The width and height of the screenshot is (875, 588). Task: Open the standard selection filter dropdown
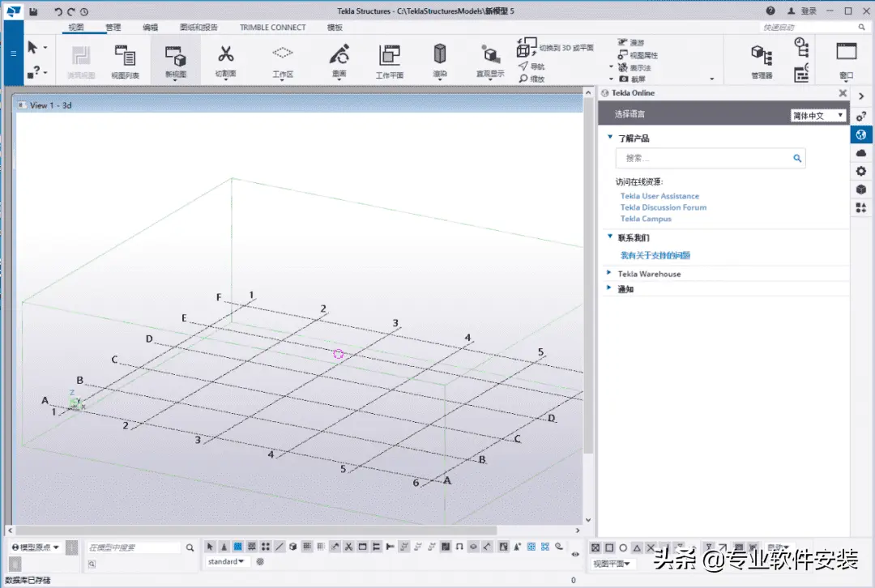(225, 562)
